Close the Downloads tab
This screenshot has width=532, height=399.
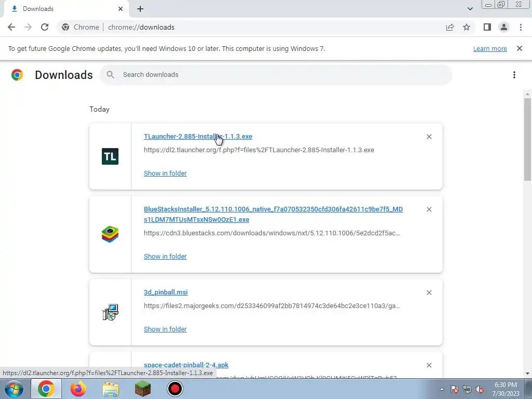(x=121, y=9)
